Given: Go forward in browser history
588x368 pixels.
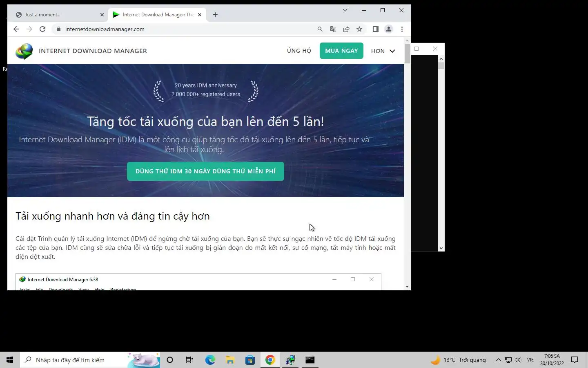Looking at the screenshot, I should tap(29, 29).
